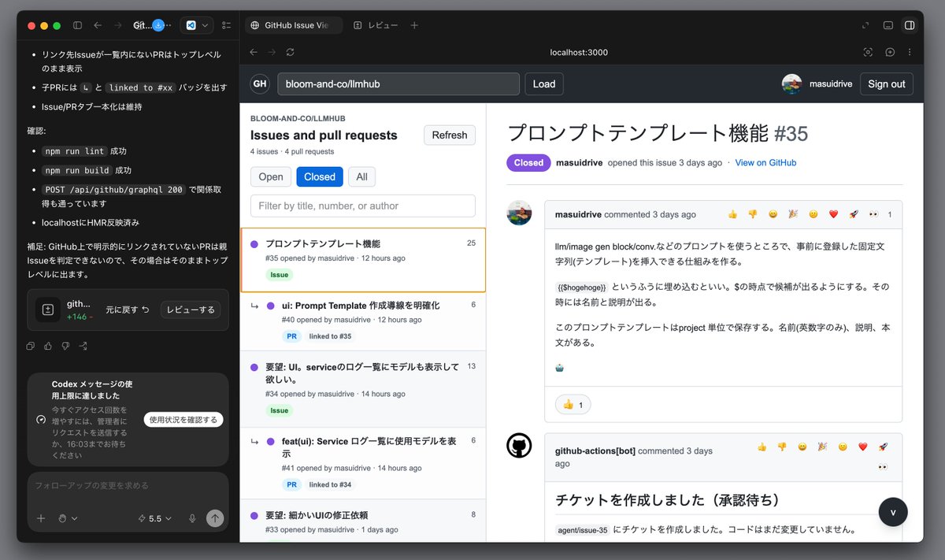Add a new tab with plus icon
Image resolution: width=945 pixels, height=560 pixels.
pyautogui.click(x=414, y=25)
